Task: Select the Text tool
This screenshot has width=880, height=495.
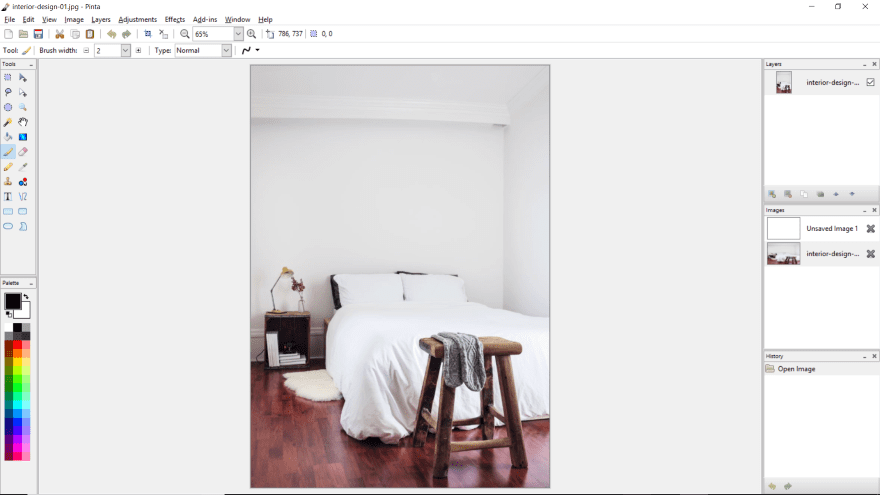Action: (x=8, y=196)
